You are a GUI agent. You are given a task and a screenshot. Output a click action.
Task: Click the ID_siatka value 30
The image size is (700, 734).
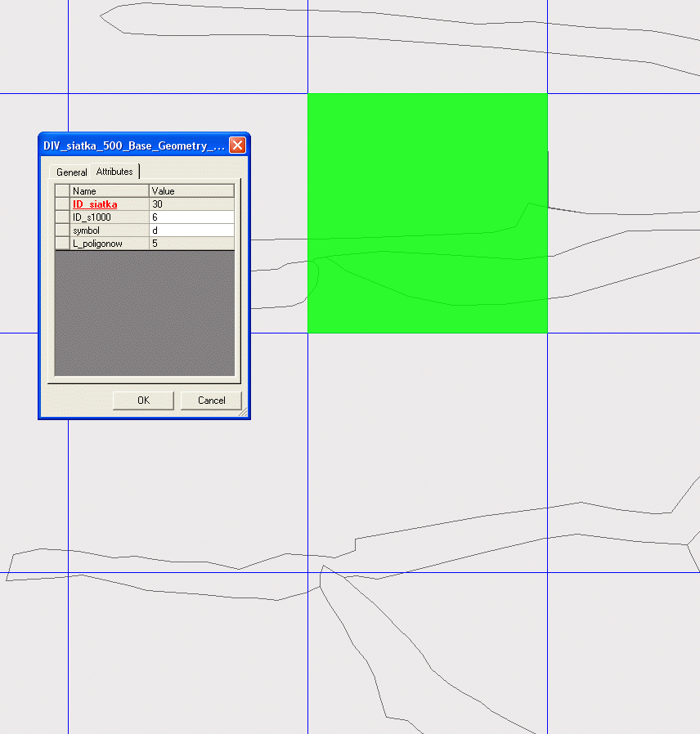click(192, 204)
